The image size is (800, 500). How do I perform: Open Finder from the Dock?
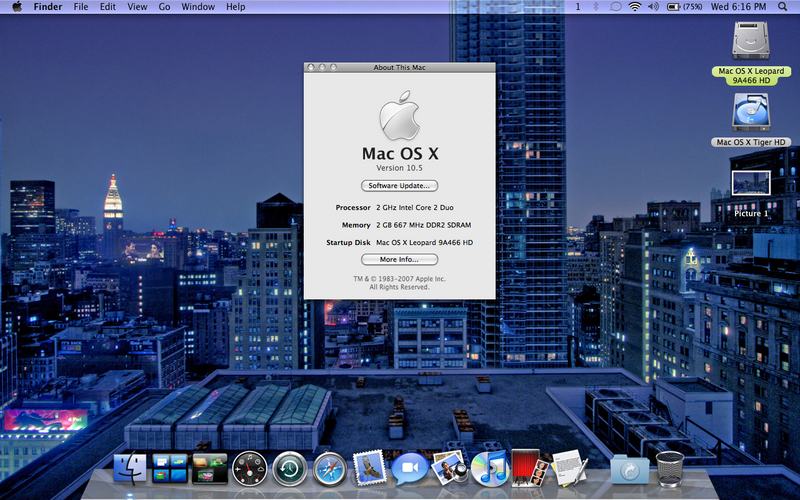(130, 468)
